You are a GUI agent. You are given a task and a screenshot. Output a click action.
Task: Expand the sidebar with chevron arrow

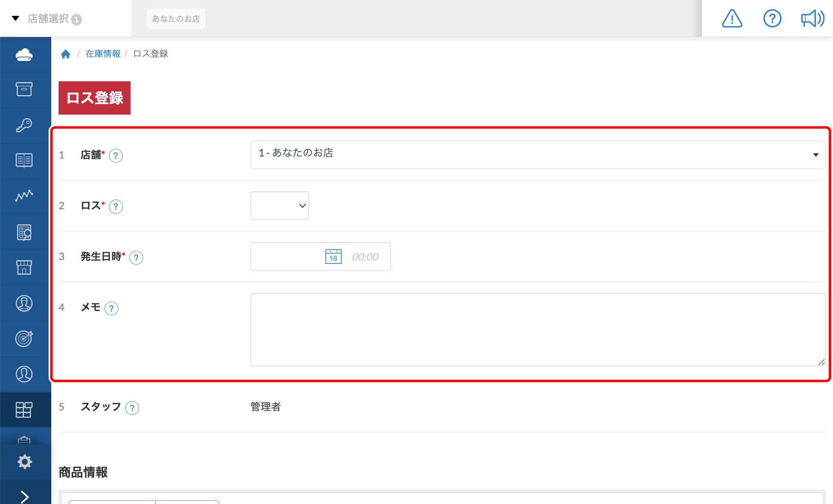(25, 496)
